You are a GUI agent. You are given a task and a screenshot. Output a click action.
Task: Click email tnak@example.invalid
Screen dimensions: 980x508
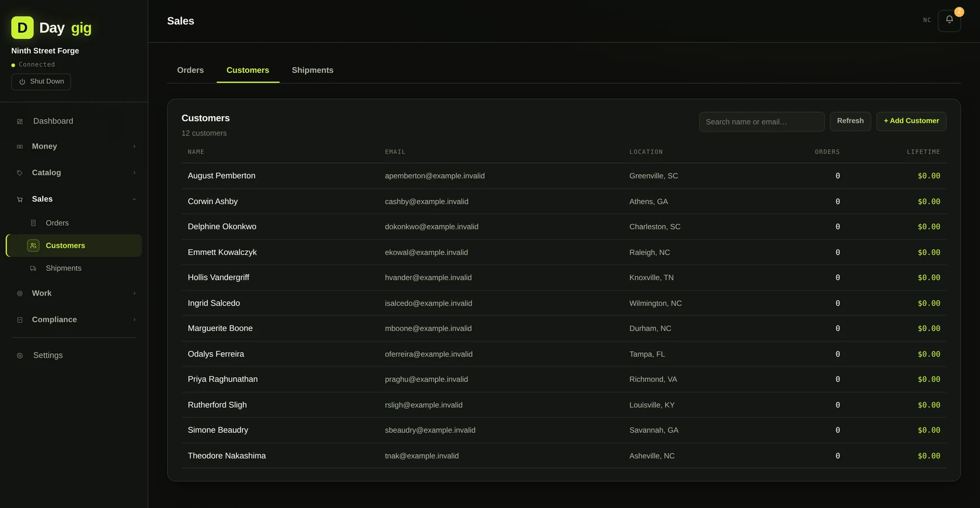(x=422, y=456)
